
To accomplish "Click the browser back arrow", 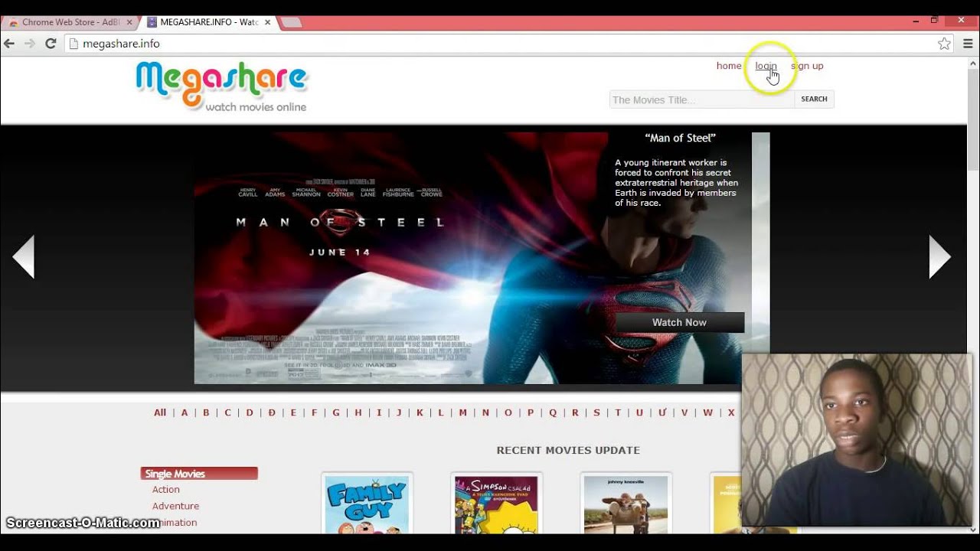I will tap(9, 44).
